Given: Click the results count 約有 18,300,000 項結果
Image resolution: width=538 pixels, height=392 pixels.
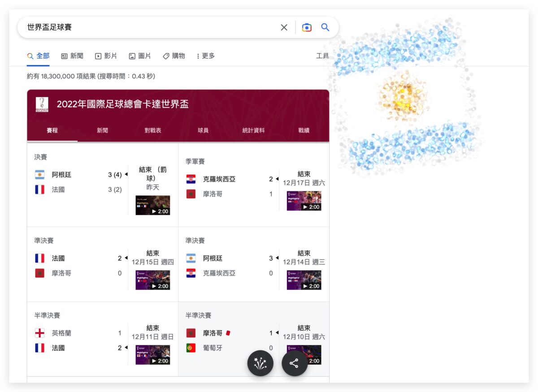Looking at the screenshot, I should point(61,77).
